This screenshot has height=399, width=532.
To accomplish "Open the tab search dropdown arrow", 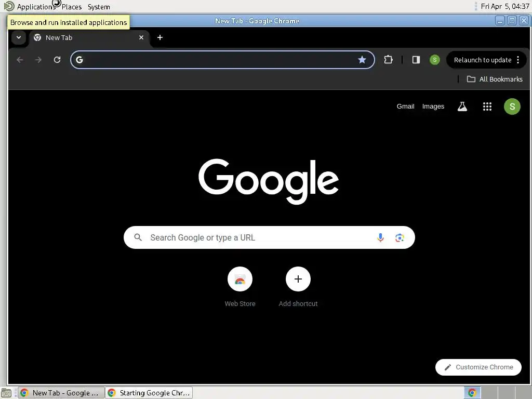I will coord(19,37).
